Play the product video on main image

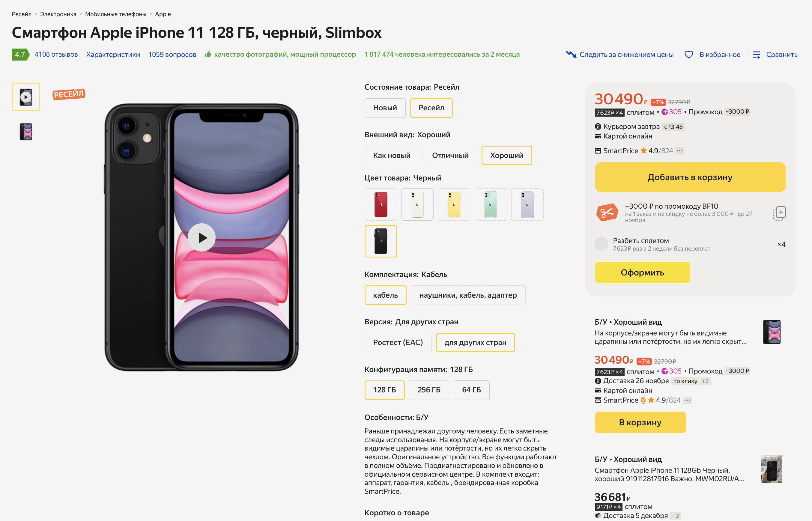pyautogui.click(x=202, y=237)
